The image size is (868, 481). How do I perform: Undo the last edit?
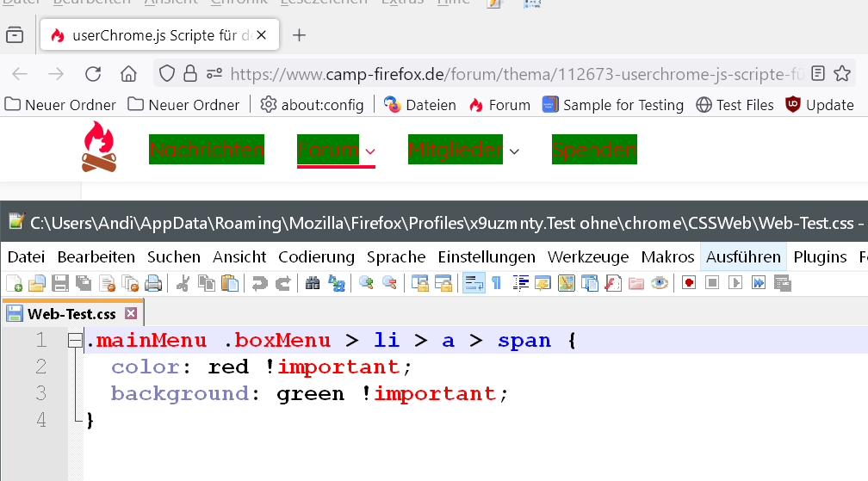pos(259,284)
